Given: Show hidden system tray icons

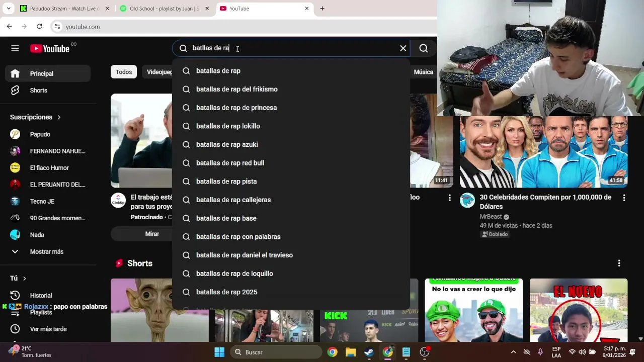Looking at the screenshot, I should click(x=513, y=352).
